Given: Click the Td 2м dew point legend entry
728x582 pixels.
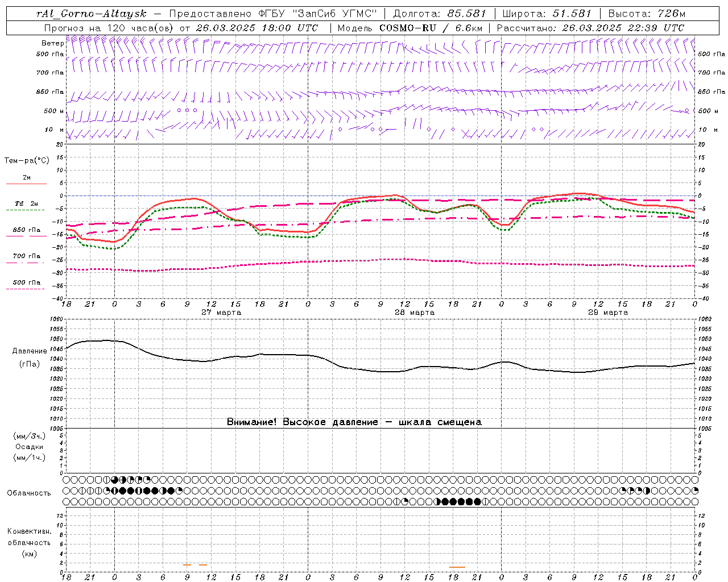Looking at the screenshot, I should 27,206.
